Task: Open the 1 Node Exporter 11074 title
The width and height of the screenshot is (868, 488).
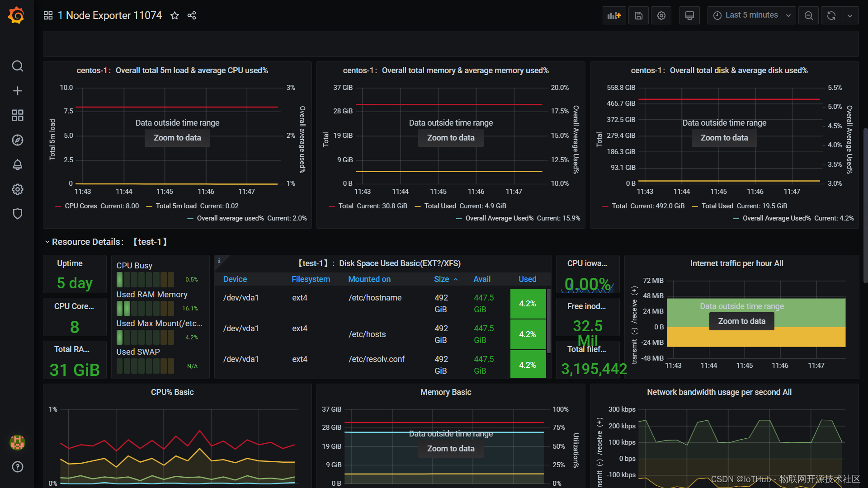Action: point(110,15)
